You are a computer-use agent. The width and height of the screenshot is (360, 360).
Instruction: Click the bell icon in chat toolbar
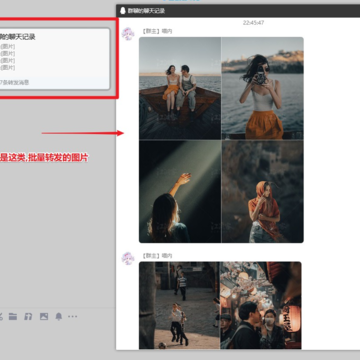[x=59, y=316]
